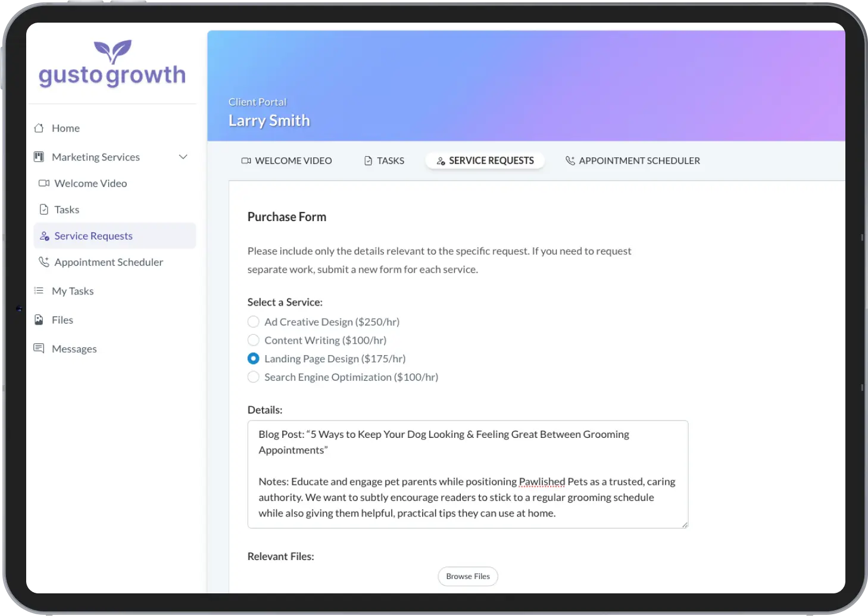Click the Service Requests person icon in sidebar
This screenshot has height=616, width=868.
pyautogui.click(x=44, y=236)
